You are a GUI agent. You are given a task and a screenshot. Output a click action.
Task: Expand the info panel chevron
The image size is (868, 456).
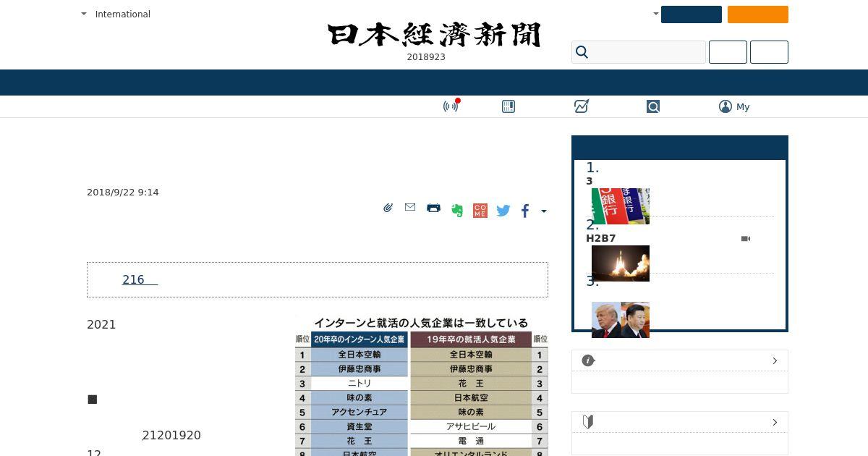pyautogui.click(x=775, y=360)
